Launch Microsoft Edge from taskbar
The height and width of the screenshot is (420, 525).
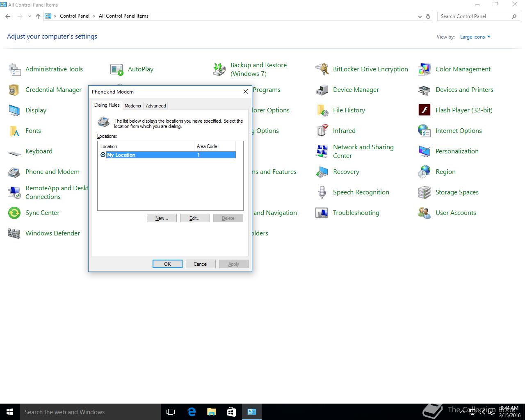tap(192, 412)
